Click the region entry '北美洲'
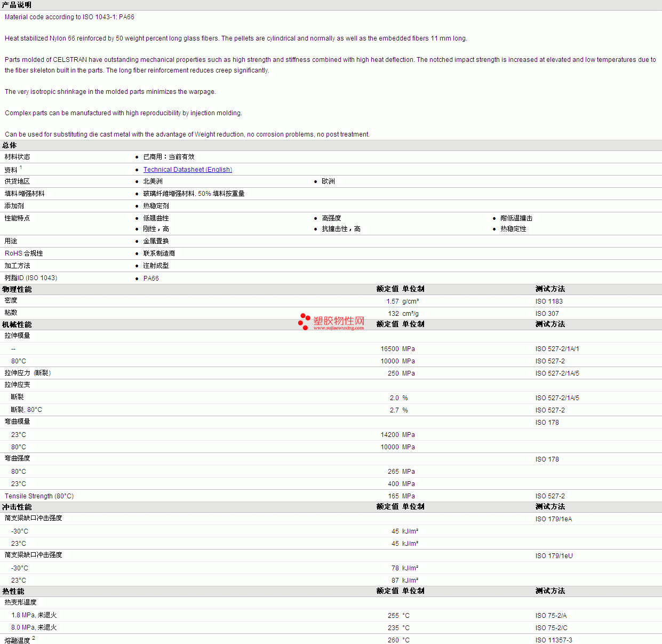This screenshot has width=662, height=644. [x=153, y=181]
